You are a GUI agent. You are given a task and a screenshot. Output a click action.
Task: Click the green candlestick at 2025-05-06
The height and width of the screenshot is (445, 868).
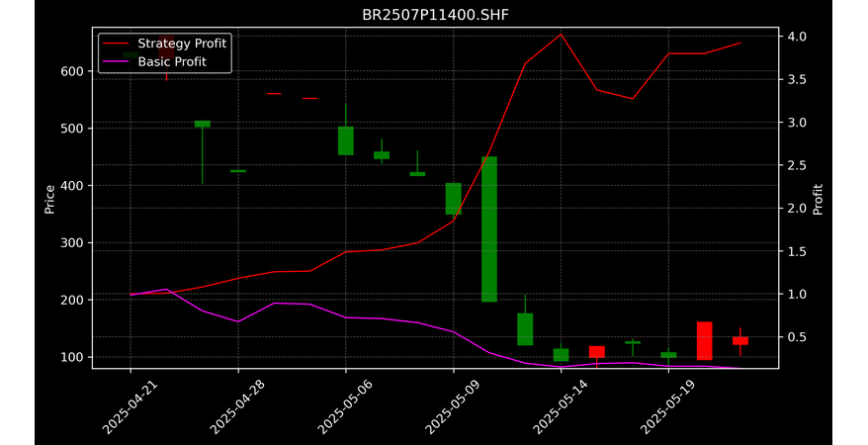tap(346, 140)
